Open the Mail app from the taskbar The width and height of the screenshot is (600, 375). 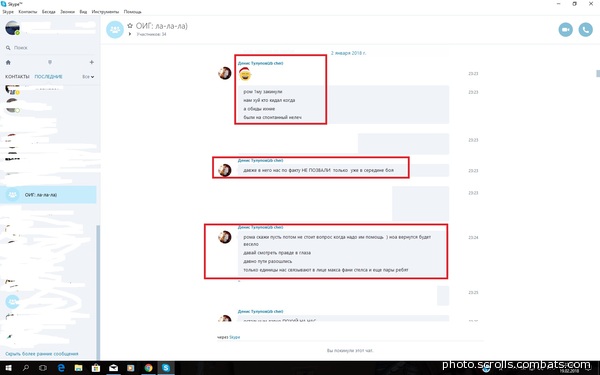point(113,368)
